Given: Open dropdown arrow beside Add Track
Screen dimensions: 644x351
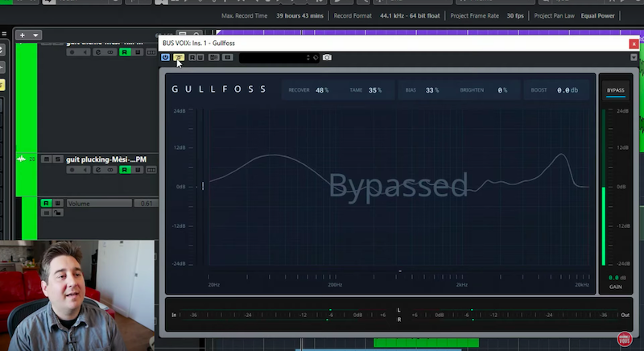Looking at the screenshot, I should pos(35,35).
